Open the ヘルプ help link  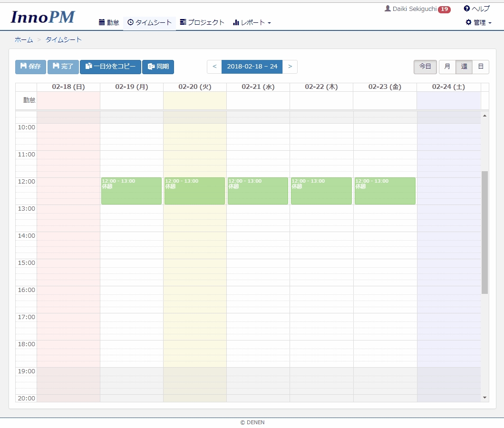pos(477,9)
